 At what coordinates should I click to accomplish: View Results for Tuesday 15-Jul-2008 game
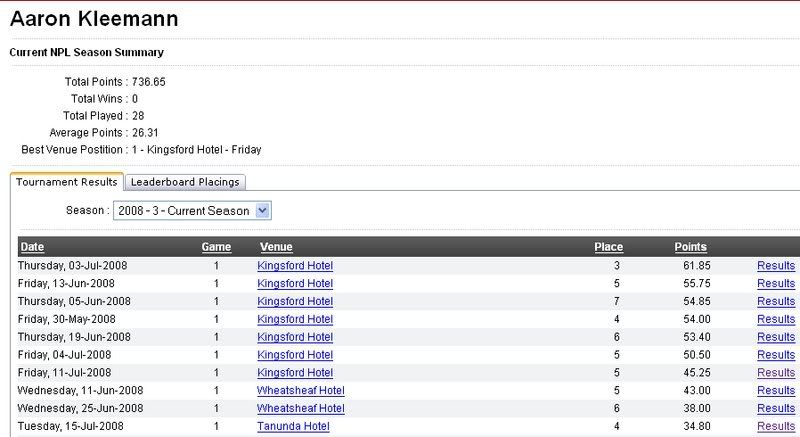pos(775,426)
